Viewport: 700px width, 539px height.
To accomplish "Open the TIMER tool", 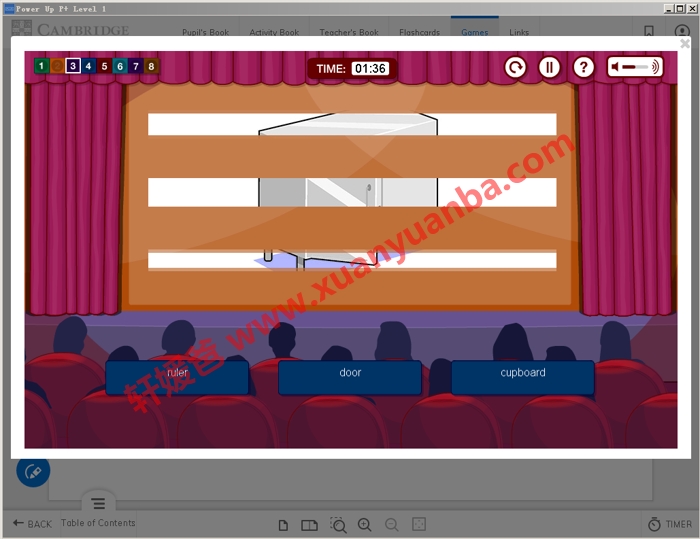I will (669, 524).
